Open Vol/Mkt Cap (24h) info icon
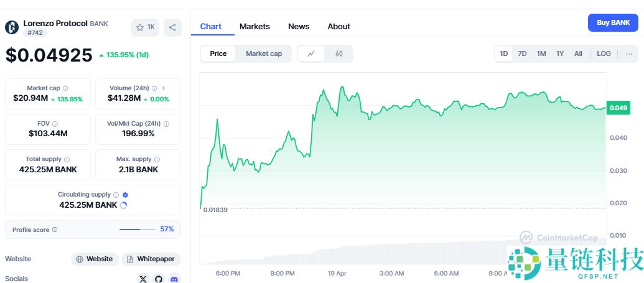644x283 pixels. click(x=166, y=124)
